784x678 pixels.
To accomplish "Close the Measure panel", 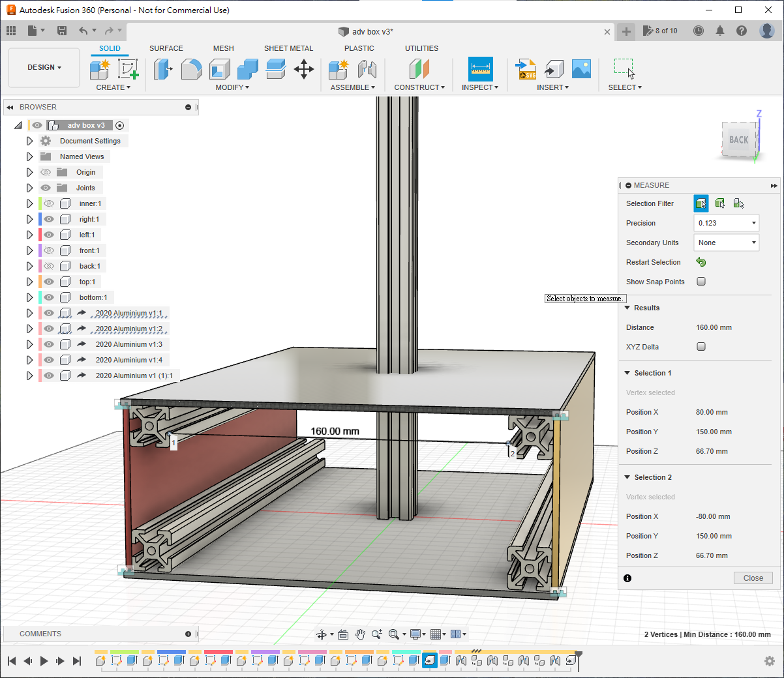I will 753,578.
